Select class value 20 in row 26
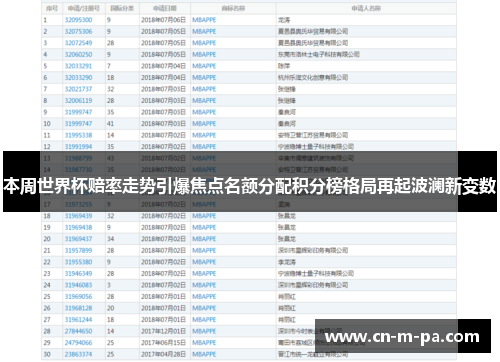 point(110,308)
